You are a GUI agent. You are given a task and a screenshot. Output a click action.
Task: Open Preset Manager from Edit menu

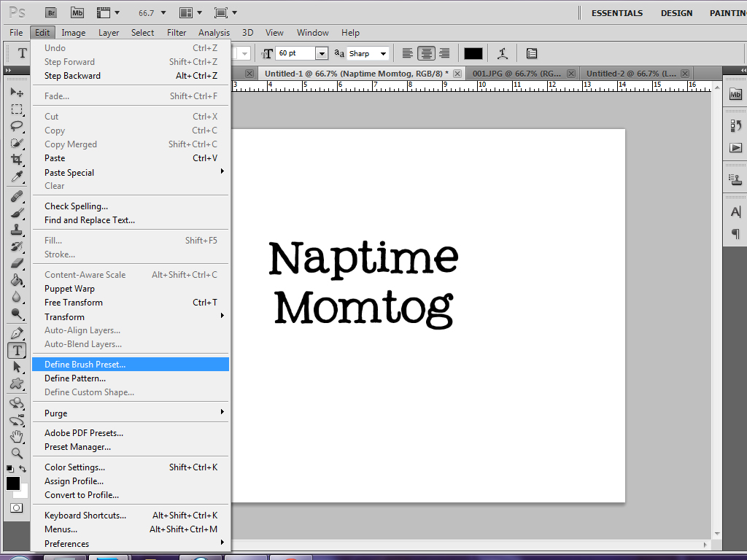click(131, 447)
